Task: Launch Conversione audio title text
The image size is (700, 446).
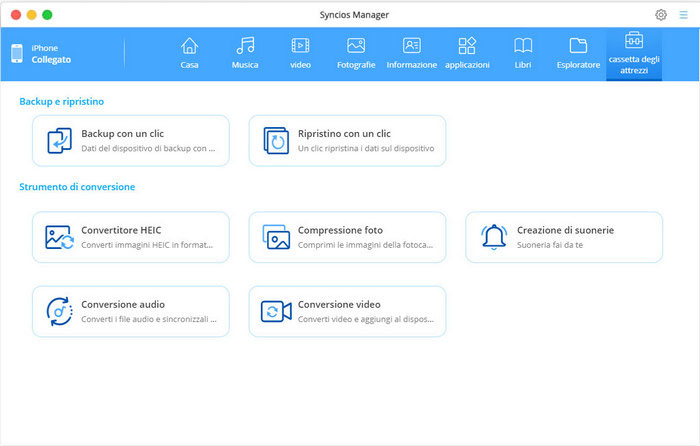Action: [123, 304]
